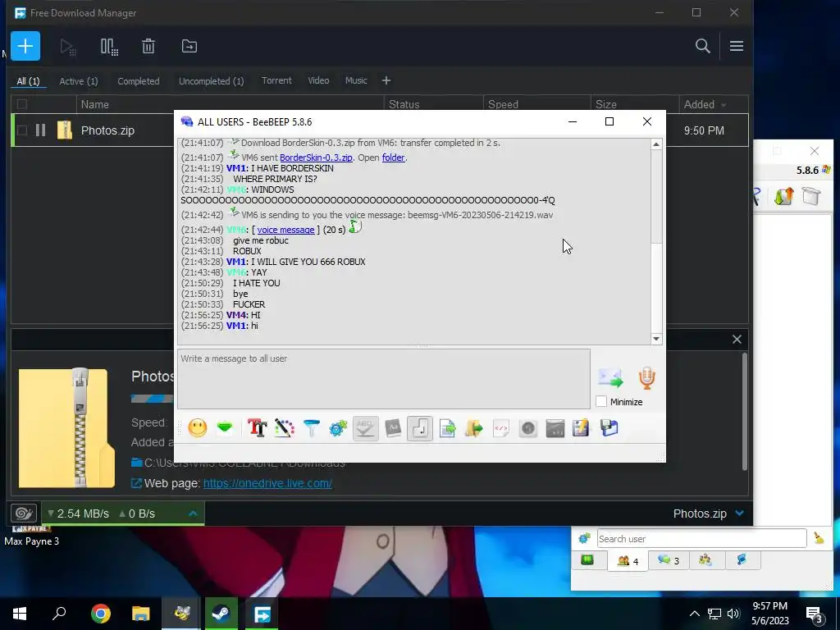The height and width of the screenshot is (630, 840).
Task: Click the https://onedrive.live.com/ web page link
Action: coord(267,483)
